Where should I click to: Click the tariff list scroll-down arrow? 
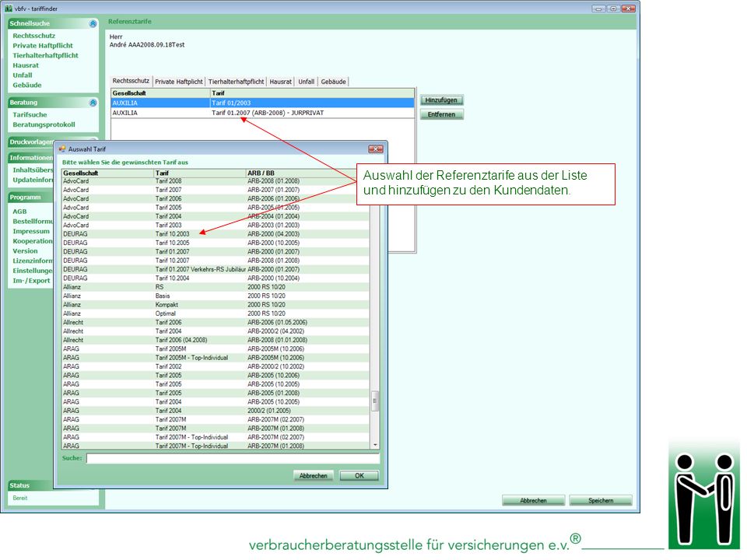pyautogui.click(x=375, y=445)
